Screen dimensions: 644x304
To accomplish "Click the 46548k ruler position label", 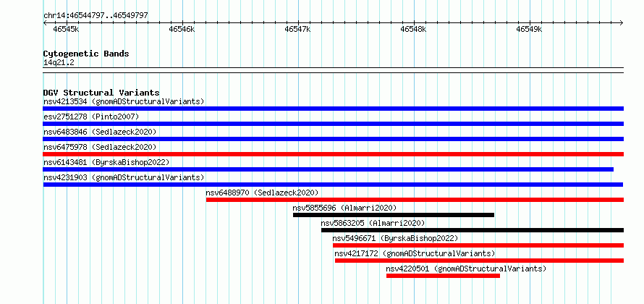I will click(414, 29).
